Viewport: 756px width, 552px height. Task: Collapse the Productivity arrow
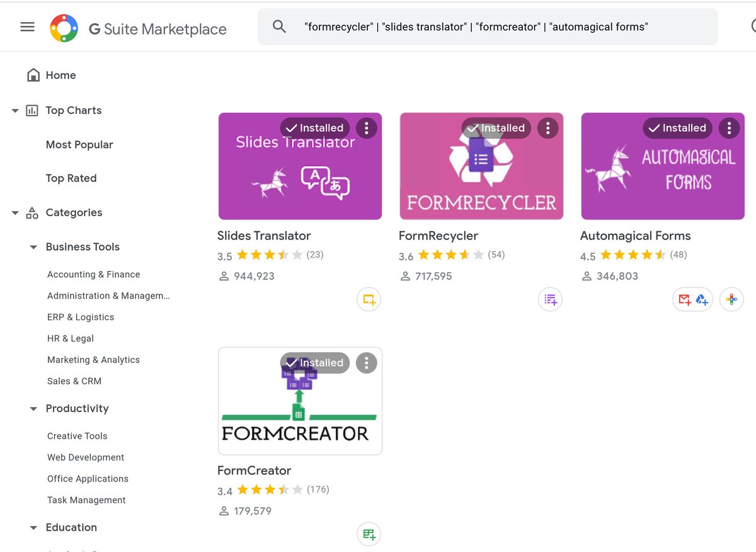tap(33, 409)
